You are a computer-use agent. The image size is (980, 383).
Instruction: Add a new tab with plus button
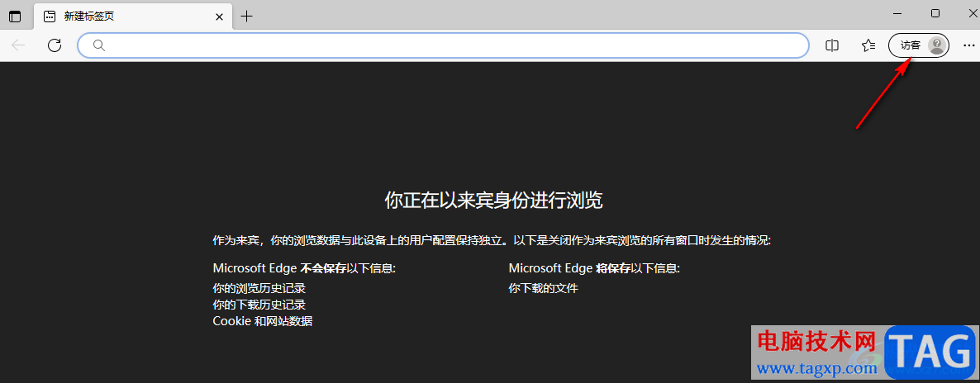click(247, 17)
